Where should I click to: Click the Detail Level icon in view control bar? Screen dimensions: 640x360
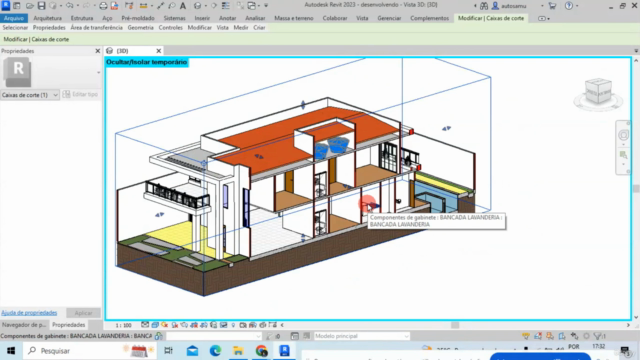[145, 325]
